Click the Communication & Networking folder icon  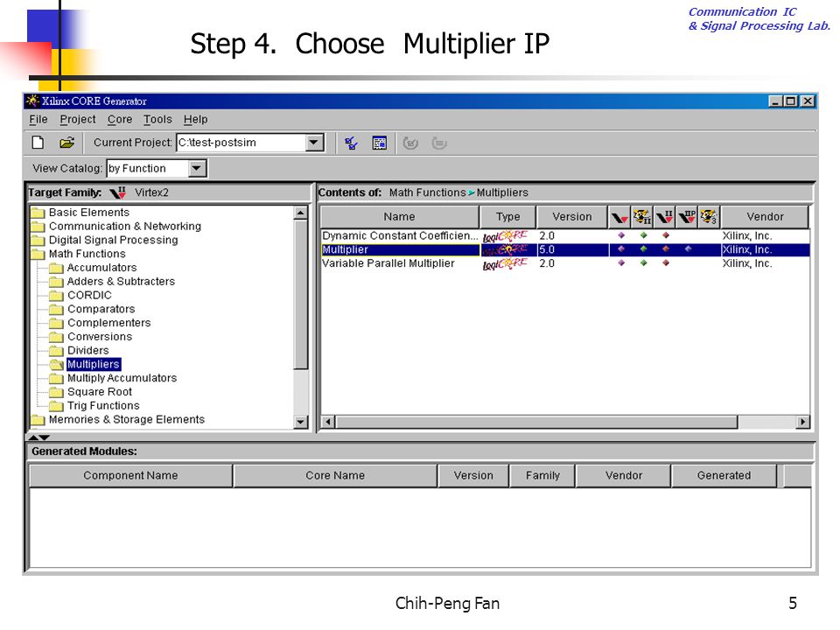pyautogui.click(x=38, y=227)
